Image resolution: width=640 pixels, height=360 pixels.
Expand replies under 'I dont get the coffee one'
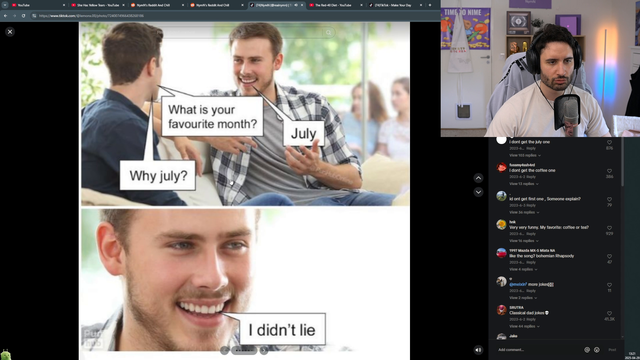524,184
